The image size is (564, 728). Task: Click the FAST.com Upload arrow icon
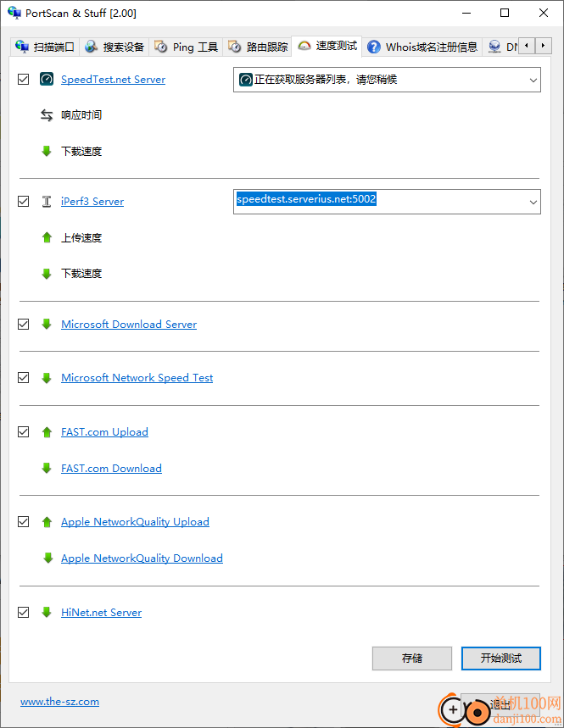tap(47, 432)
